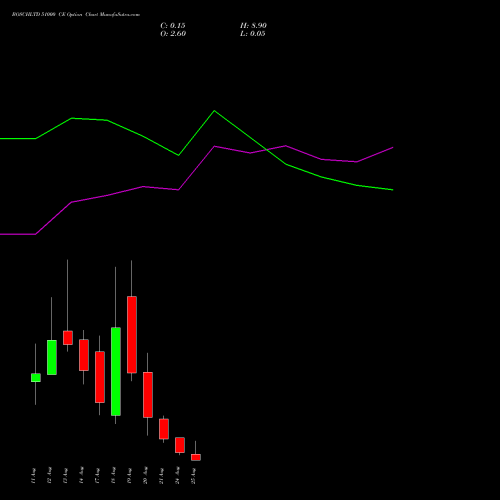Select the red candle body for 17 Aug
This screenshot has height=500, width=500.
(100, 377)
